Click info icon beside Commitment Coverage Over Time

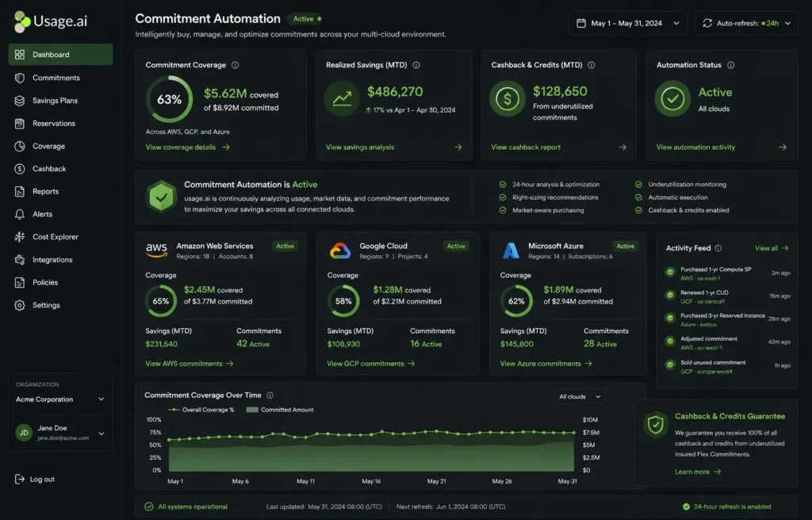tap(270, 396)
